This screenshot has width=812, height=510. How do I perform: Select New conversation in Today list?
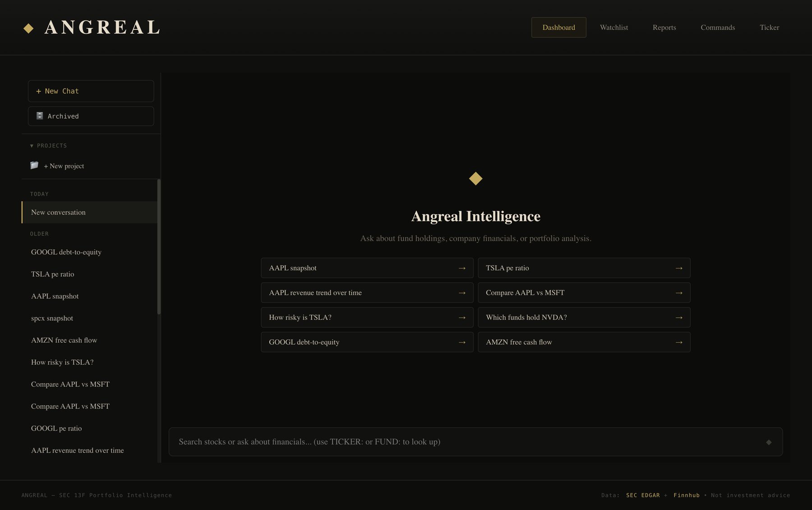(89, 212)
